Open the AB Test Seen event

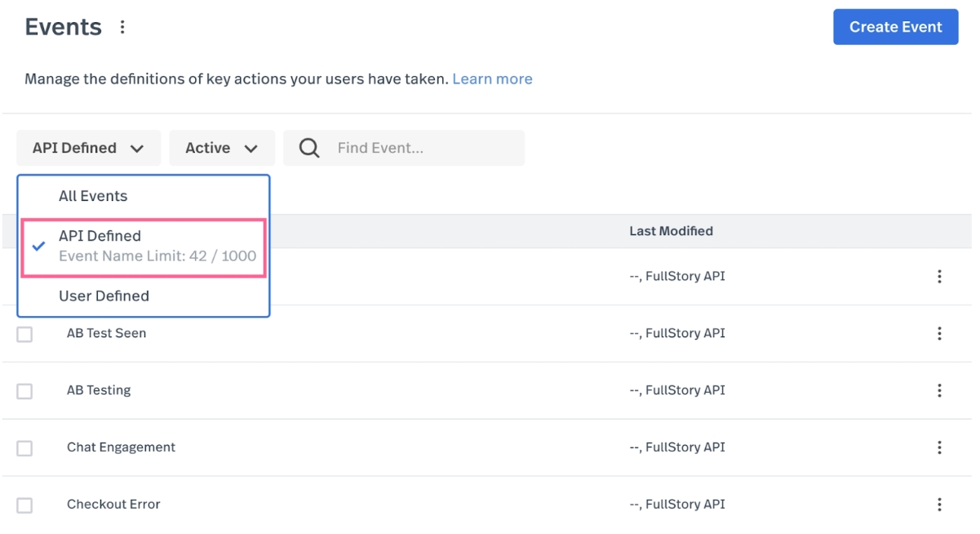pyautogui.click(x=106, y=333)
